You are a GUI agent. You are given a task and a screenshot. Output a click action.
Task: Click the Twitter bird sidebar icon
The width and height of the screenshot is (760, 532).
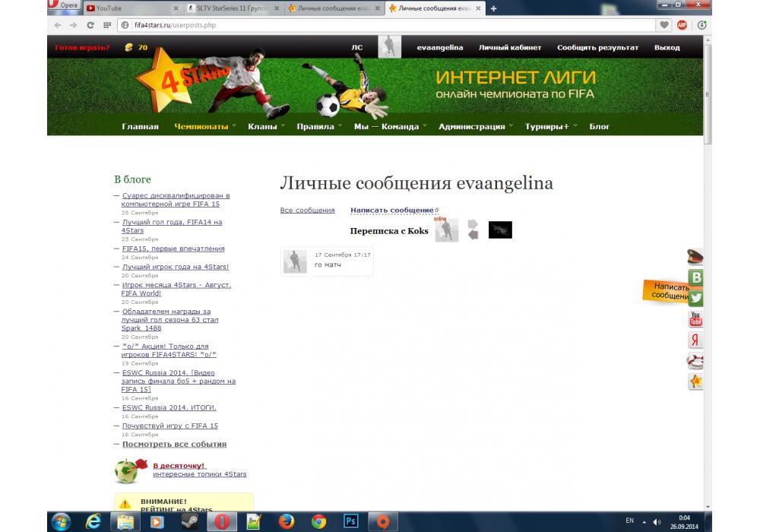tap(695, 299)
